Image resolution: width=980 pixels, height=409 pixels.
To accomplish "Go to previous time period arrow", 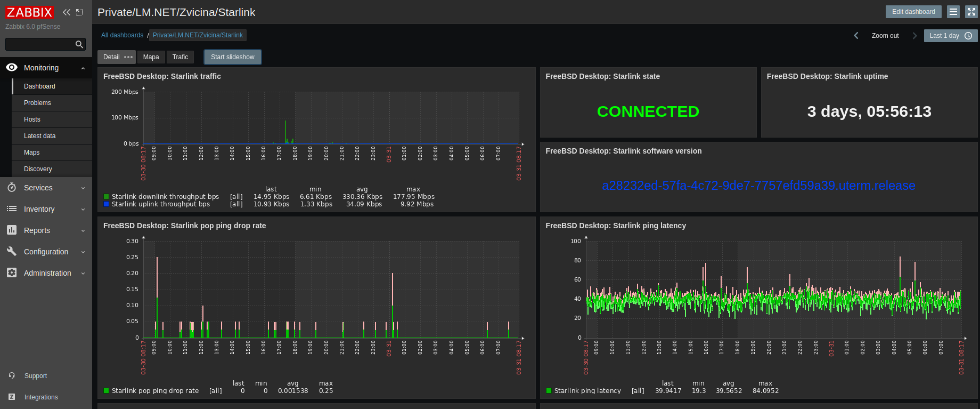I will pos(856,36).
